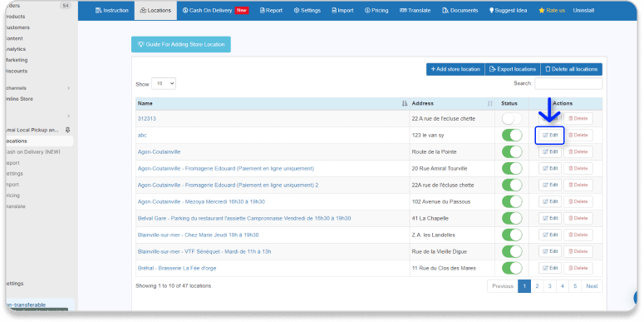Toggle status for 20 Rue Amiral Tourville row
This screenshot has width=644, height=322.
tap(512, 168)
